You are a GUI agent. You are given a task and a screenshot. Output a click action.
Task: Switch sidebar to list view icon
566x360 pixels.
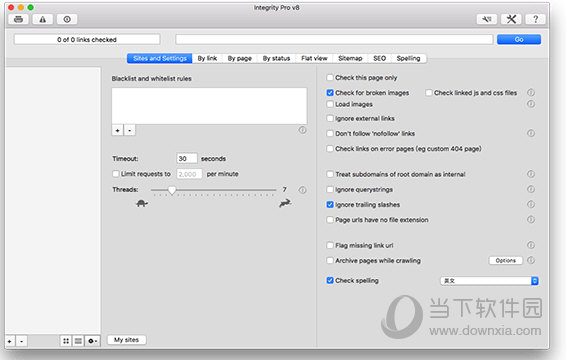(78, 341)
